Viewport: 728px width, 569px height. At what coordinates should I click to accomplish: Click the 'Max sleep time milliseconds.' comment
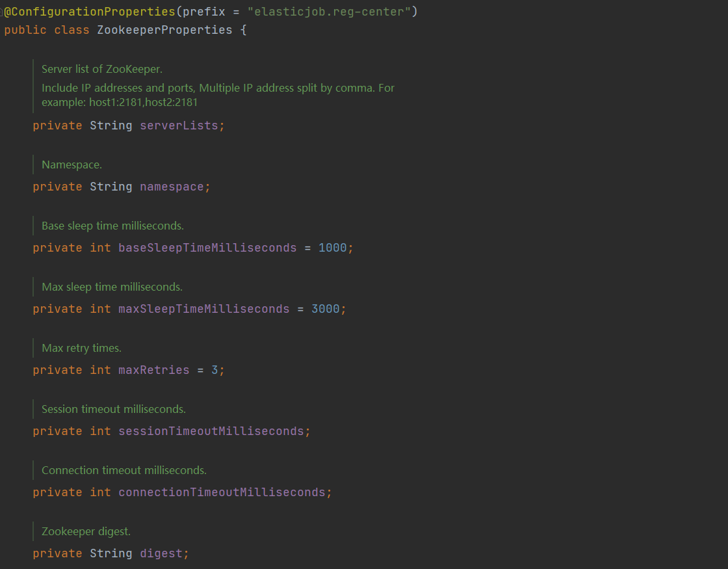point(112,287)
